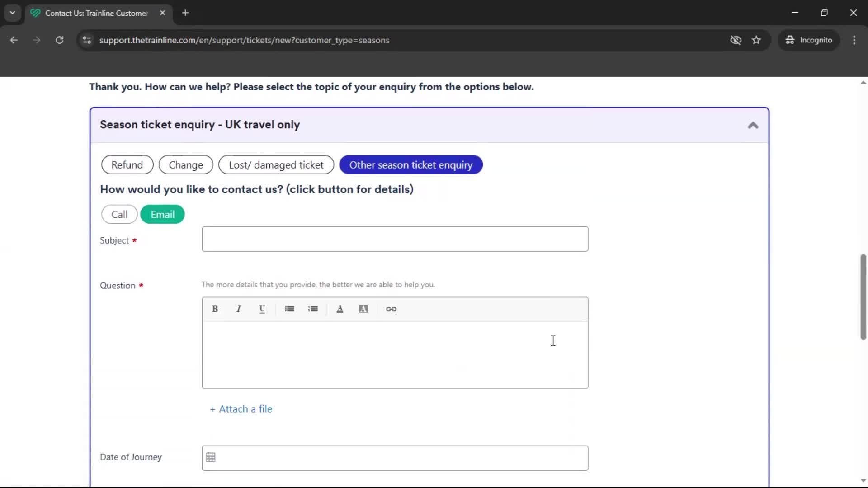This screenshot has height=488, width=868.
Task: Open the browser tab search dropdown
Action: click(12, 13)
